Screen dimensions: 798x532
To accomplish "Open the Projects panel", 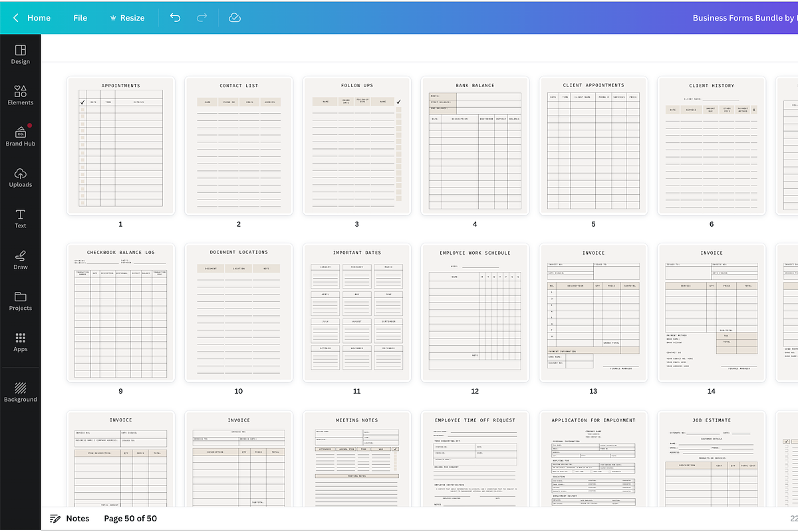I will (x=21, y=301).
